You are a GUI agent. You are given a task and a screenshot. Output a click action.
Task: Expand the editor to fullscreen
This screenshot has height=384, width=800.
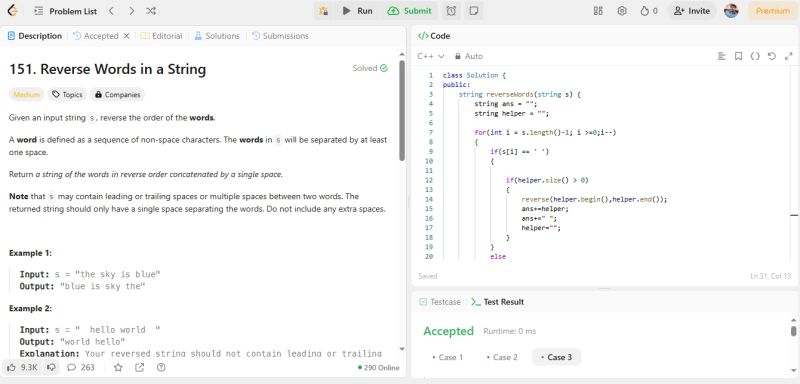point(789,56)
